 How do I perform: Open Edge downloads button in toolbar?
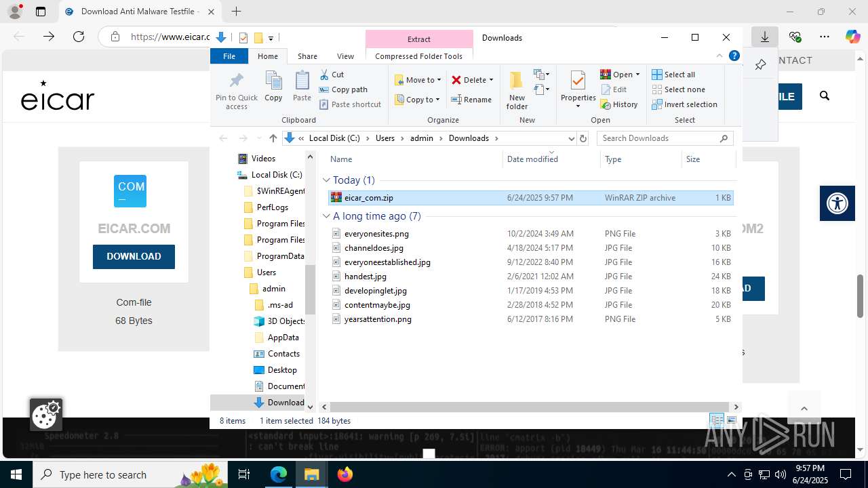tap(765, 37)
